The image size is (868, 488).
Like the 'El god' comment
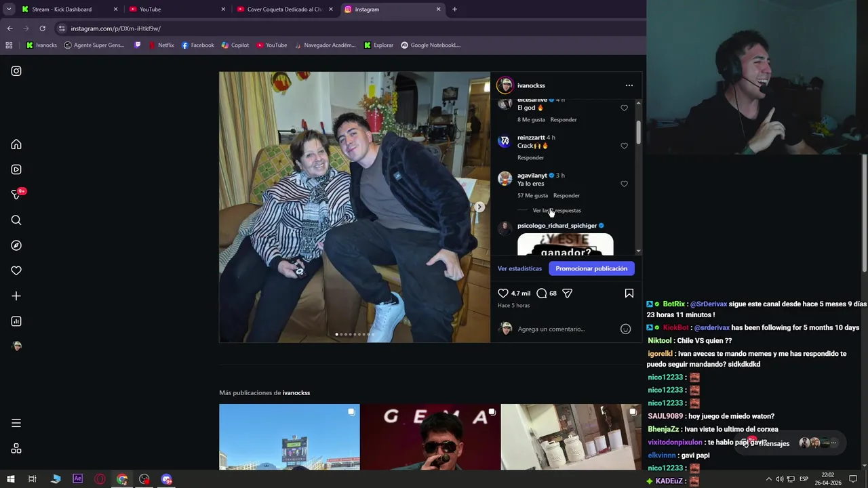point(625,108)
